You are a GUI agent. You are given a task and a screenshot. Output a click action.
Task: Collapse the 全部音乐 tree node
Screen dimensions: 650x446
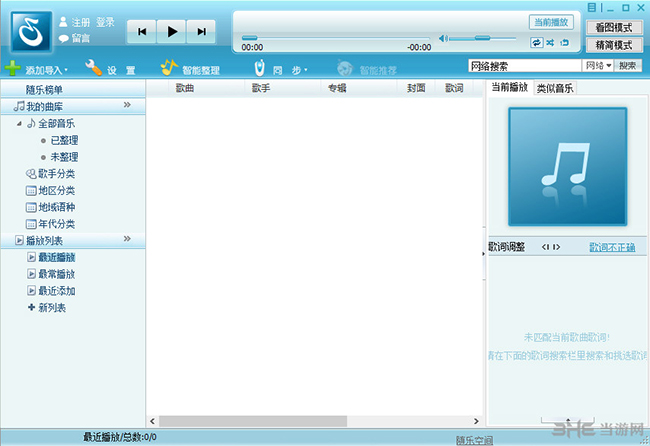[x=19, y=123]
